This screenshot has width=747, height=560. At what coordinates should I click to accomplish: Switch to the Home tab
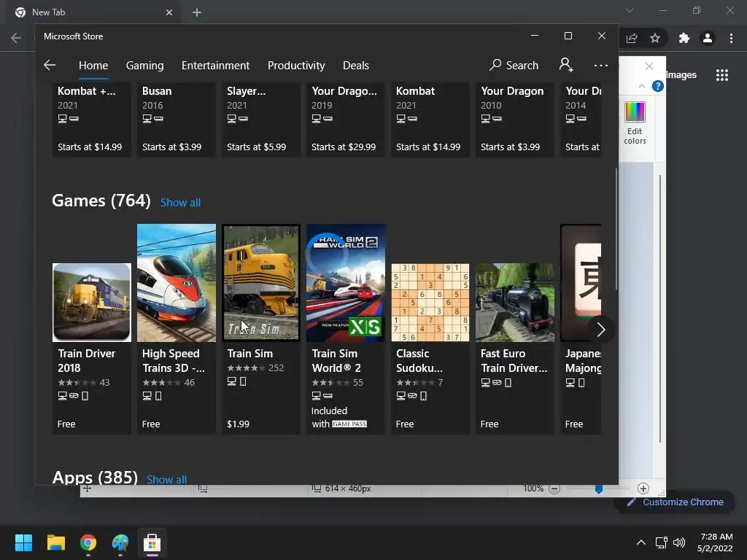click(x=93, y=65)
